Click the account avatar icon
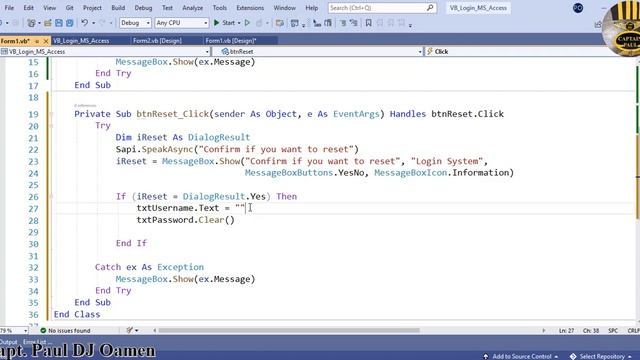 point(578,8)
